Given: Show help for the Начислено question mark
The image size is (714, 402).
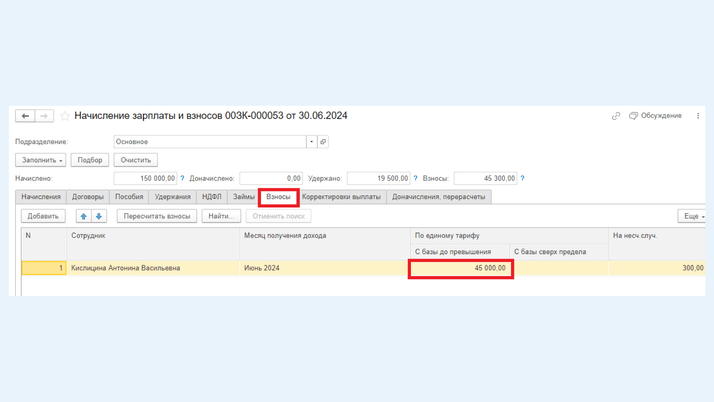Looking at the screenshot, I should click(x=182, y=178).
